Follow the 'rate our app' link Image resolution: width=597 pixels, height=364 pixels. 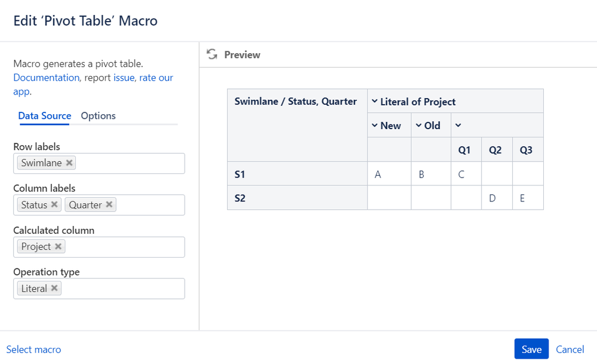click(156, 78)
